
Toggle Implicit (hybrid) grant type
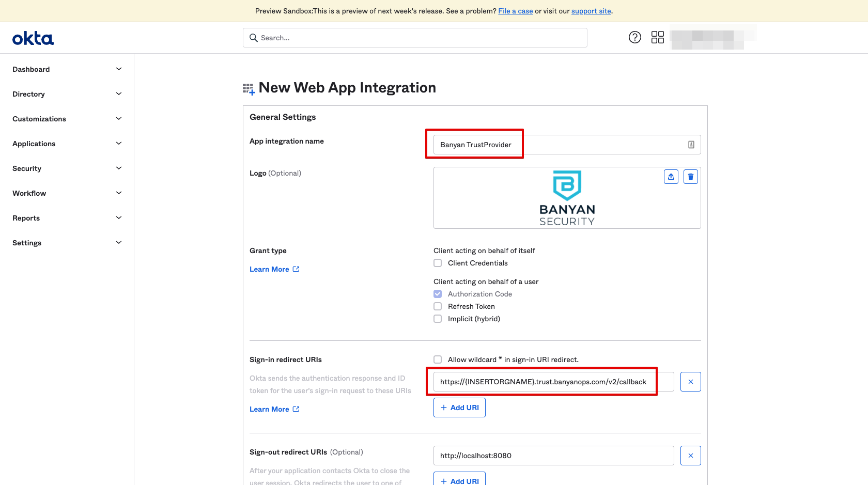click(x=438, y=319)
